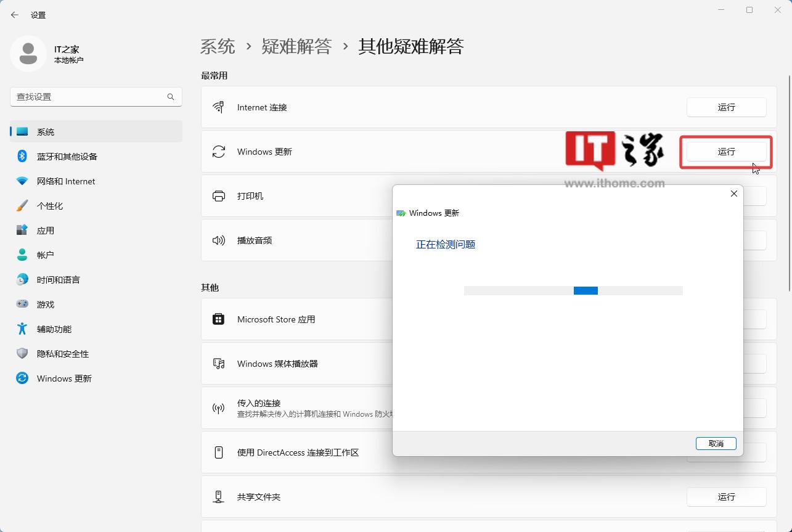Navigate to 系统 breadcrumb
The image size is (792, 532).
point(218,46)
